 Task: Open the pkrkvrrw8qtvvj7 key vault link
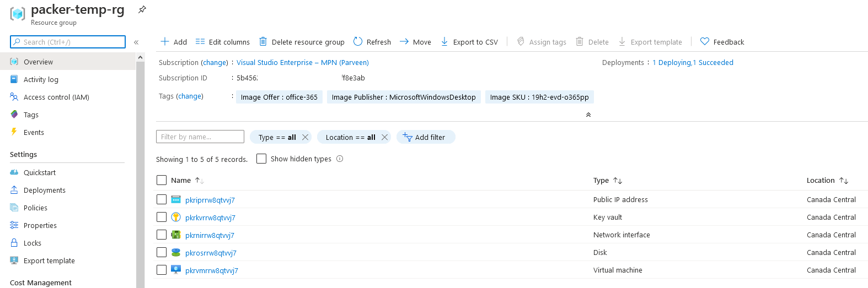[210, 218]
